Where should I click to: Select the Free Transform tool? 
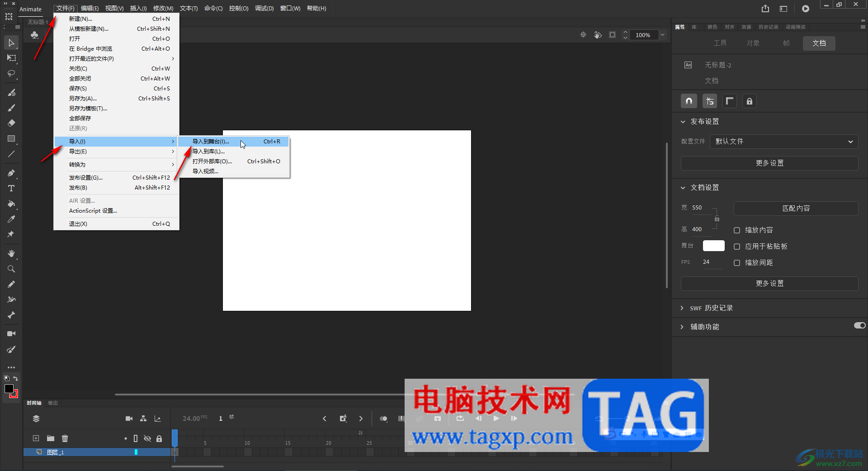click(x=11, y=58)
